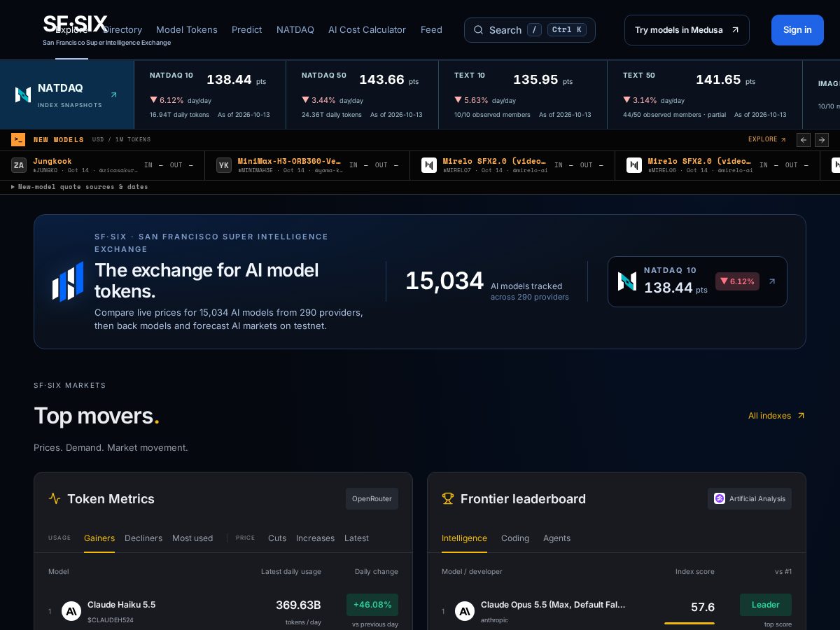This screenshot has width=840, height=630.
Task: Open Model Tokens in top navigation
Action: 187,29
